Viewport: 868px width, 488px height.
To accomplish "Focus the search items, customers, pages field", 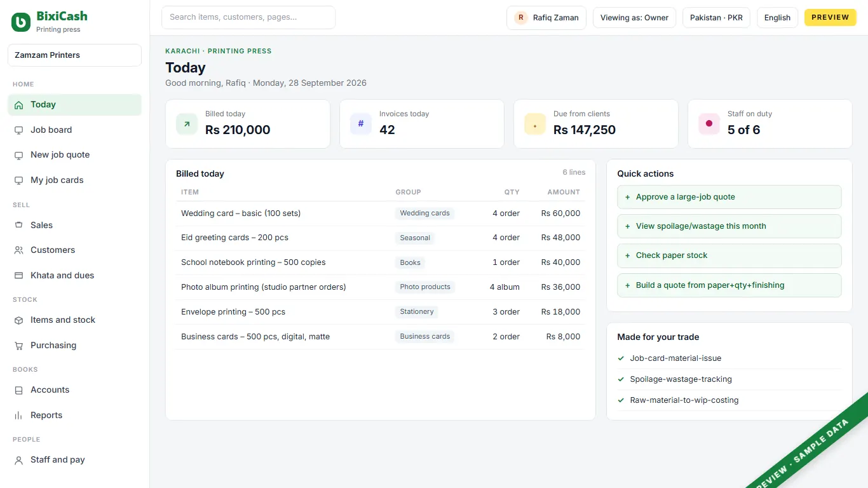I will pyautogui.click(x=248, y=17).
